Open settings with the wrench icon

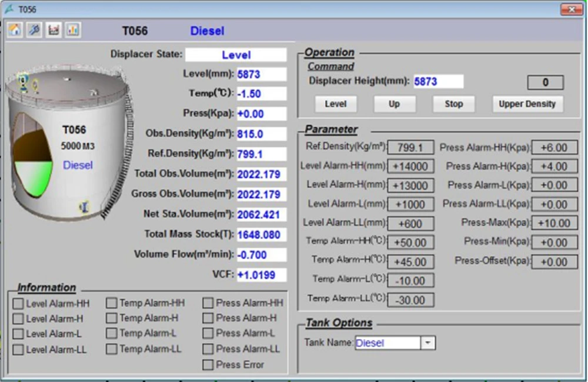(35, 30)
